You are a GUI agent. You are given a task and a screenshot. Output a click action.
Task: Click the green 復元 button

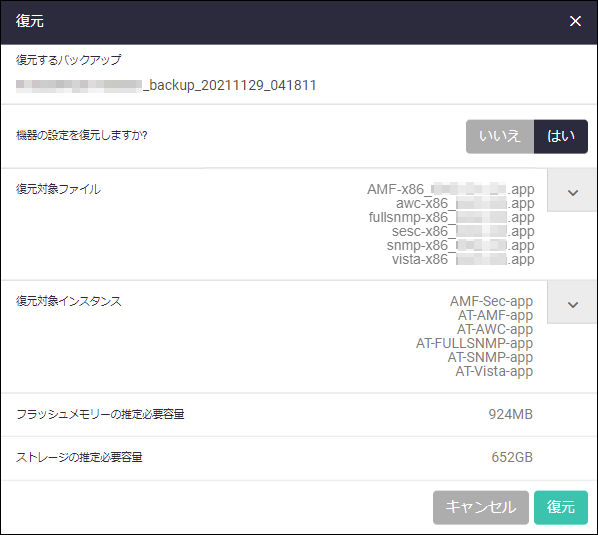point(561,507)
